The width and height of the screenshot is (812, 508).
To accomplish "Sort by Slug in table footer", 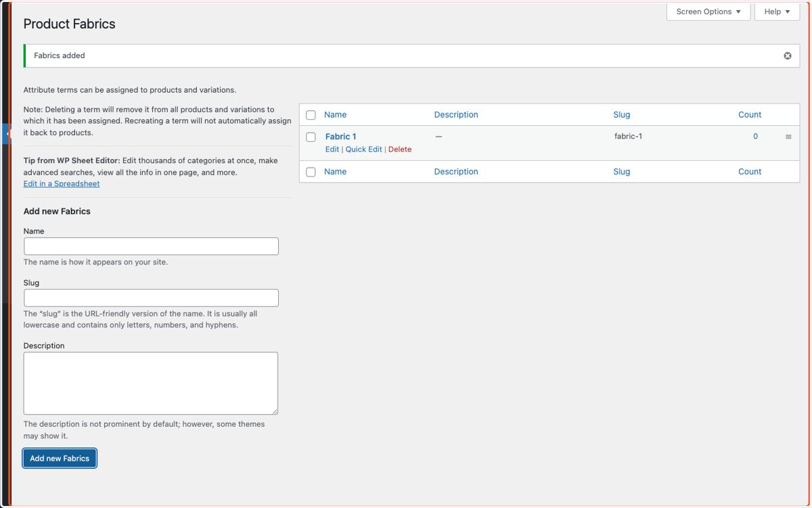I will 621,171.
